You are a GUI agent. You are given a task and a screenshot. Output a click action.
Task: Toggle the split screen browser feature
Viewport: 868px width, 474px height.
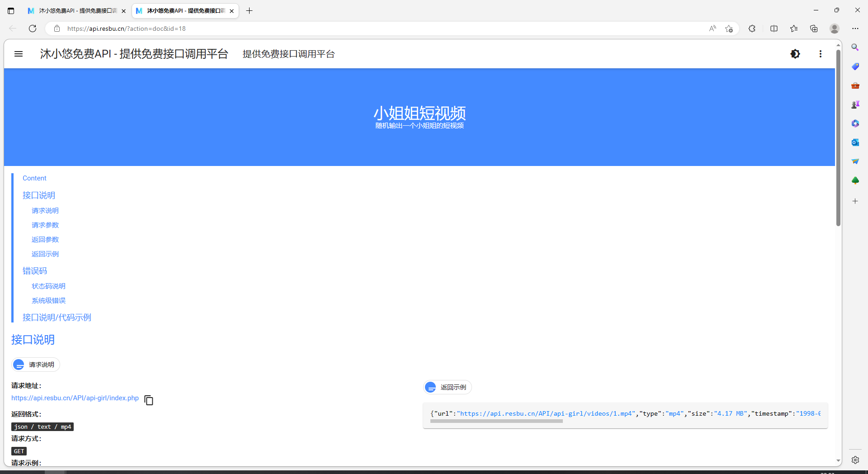tap(774, 28)
